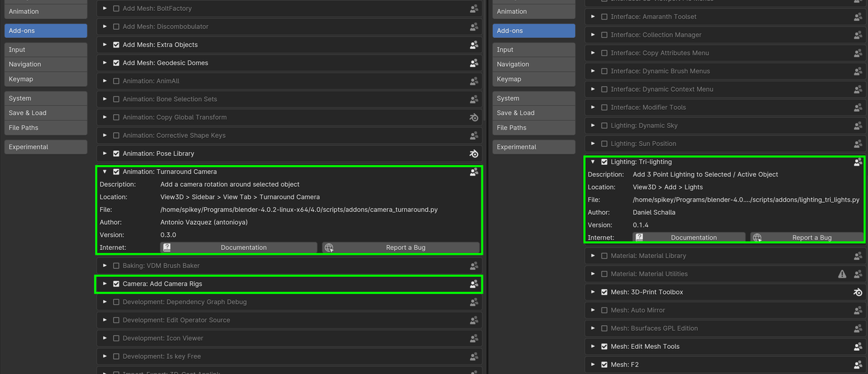The image size is (868, 374).
Task: Open Documentation for Tri-lighting add-on
Action: coord(688,238)
